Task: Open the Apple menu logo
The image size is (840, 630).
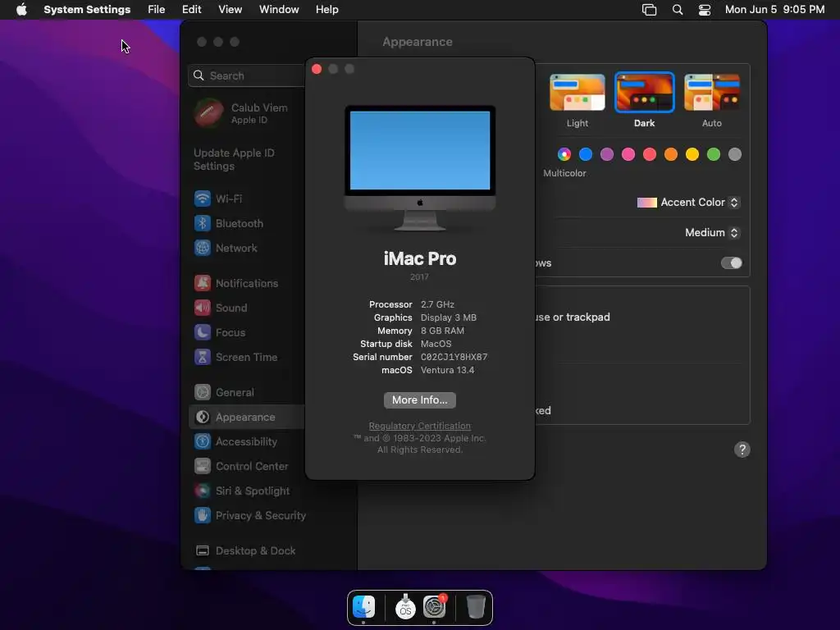Action: (x=21, y=9)
